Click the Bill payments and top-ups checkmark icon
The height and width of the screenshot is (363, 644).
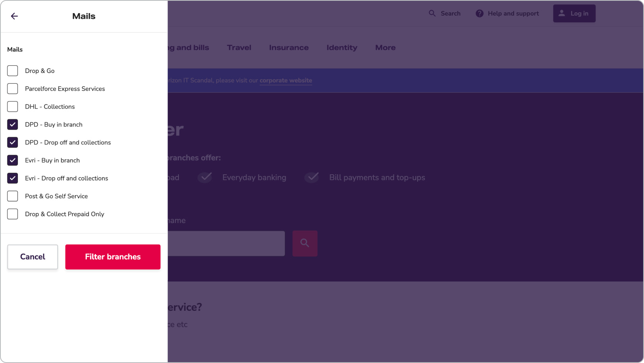312,177
